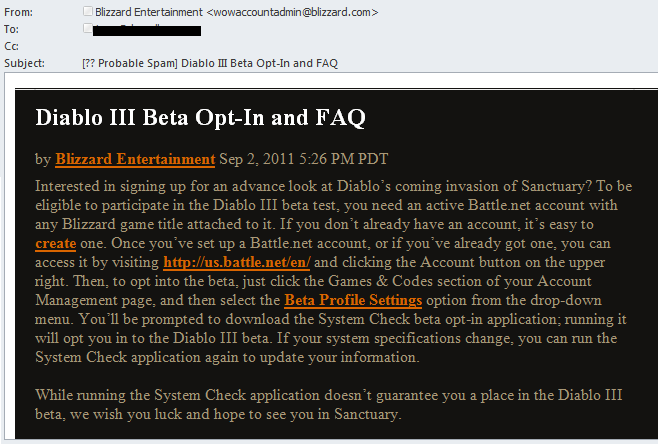Click the presence icon beside the redacted recipient
The height and width of the screenshot is (444, 658).
88,29
